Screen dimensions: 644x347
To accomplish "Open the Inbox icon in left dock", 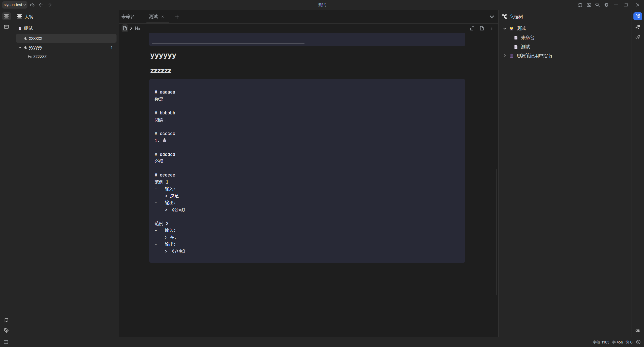I will tap(6, 27).
